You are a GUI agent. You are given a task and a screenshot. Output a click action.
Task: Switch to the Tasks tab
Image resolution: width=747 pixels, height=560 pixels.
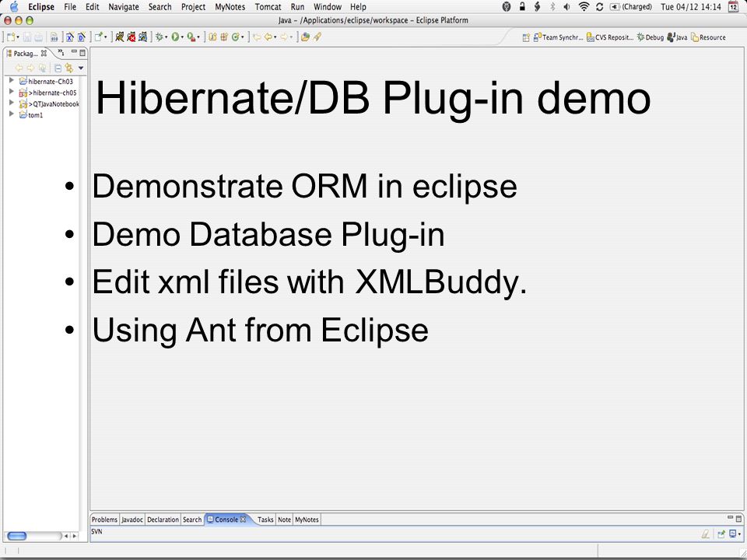tap(265, 520)
